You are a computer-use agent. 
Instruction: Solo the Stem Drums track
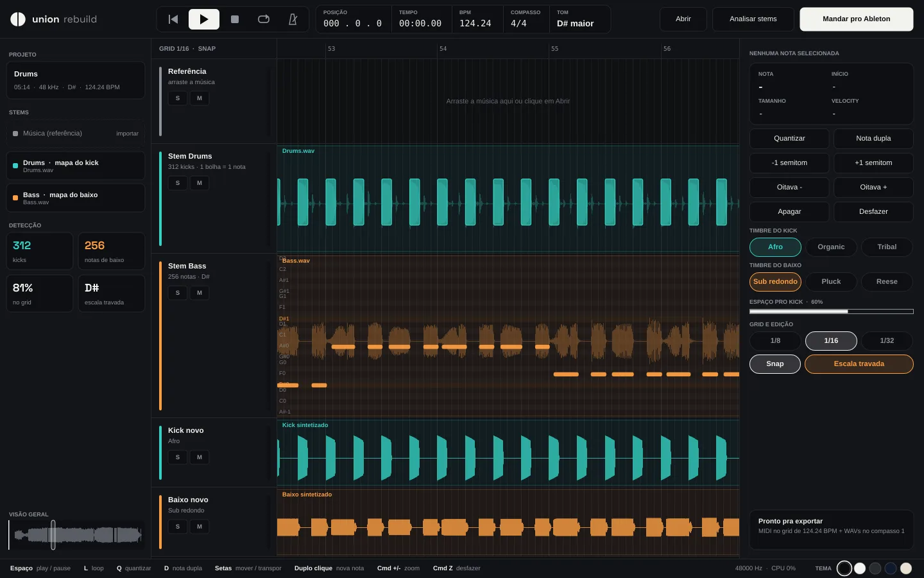point(178,183)
